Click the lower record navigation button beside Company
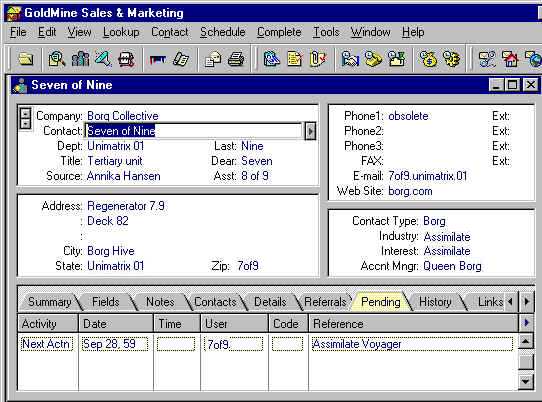Screen dimensions: 542x402 pyautogui.click(x=25, y=124)
